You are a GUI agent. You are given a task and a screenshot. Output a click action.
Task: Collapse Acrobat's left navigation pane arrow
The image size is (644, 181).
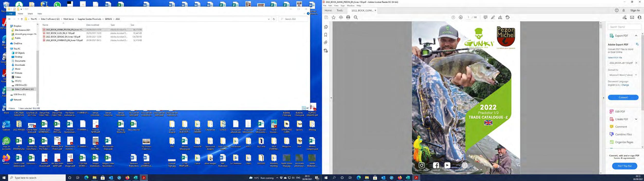[331, 98]
